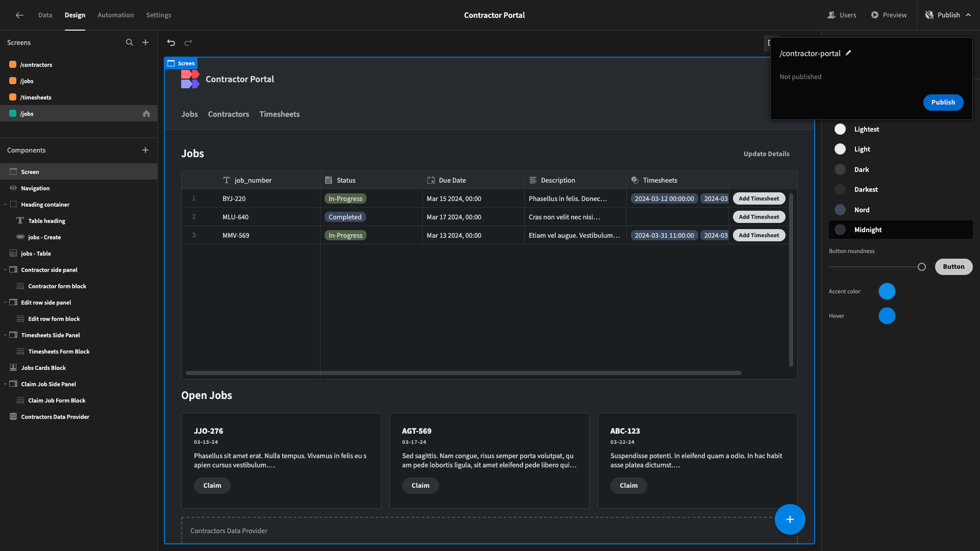
Task: Add Timesheet for BYJ-220 row
Action: tap(759, 199)
